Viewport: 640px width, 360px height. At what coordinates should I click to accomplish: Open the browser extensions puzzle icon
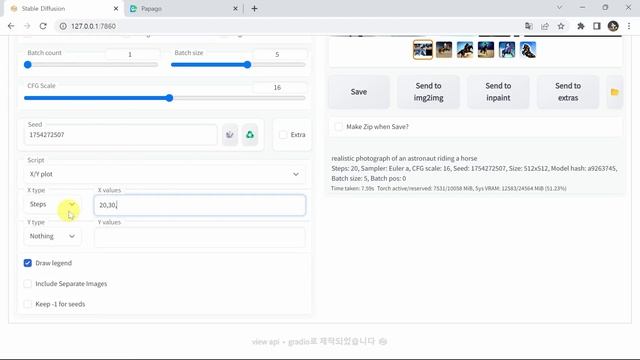pyautogui.click(x=580, y=26)
